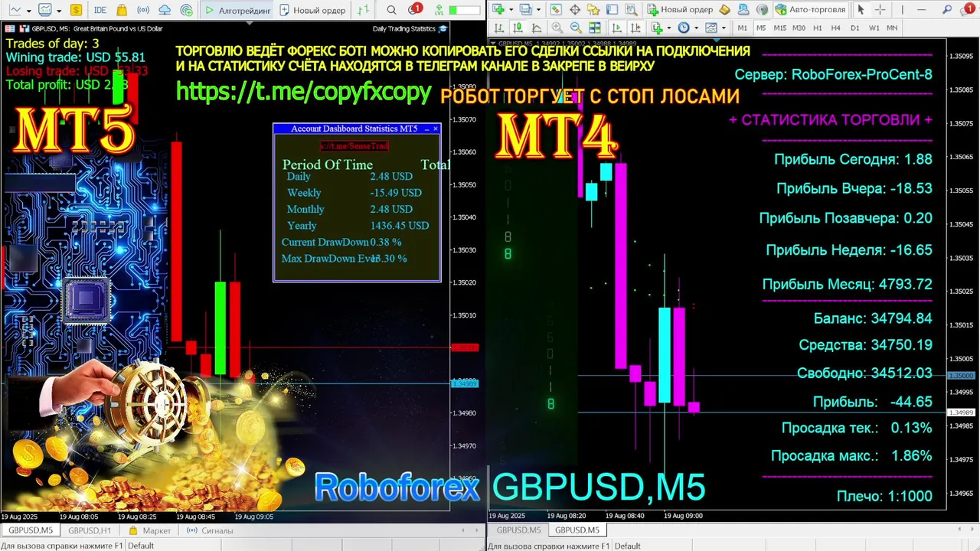Switch MT4 chart to line chart
Viewport: 980px width, 551px height.
[x=536, y=28]
